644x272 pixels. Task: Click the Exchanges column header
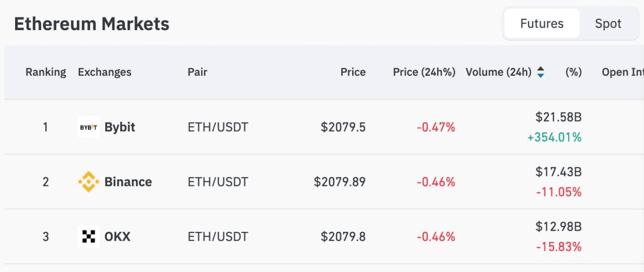tap(104, 72)
